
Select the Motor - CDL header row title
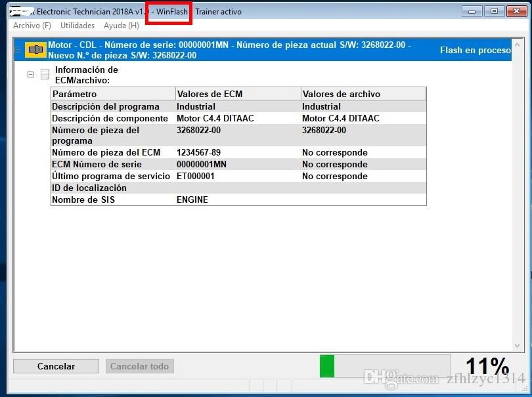[x=229, y=50]
